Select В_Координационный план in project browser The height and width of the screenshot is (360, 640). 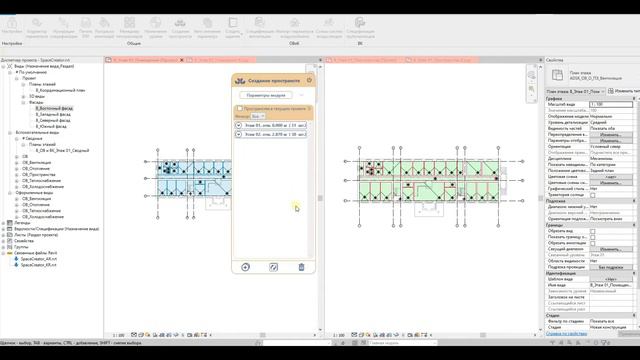click(60, 91)
